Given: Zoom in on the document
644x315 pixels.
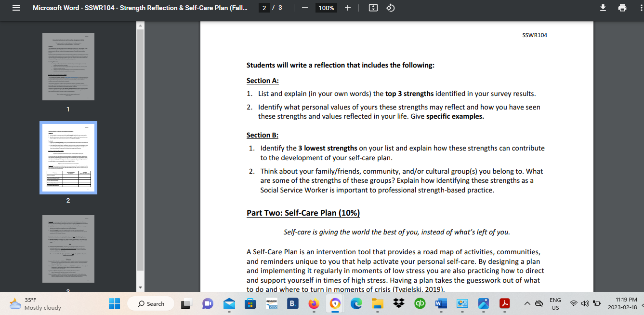Looking at the screenshot, I should (348, 8).
